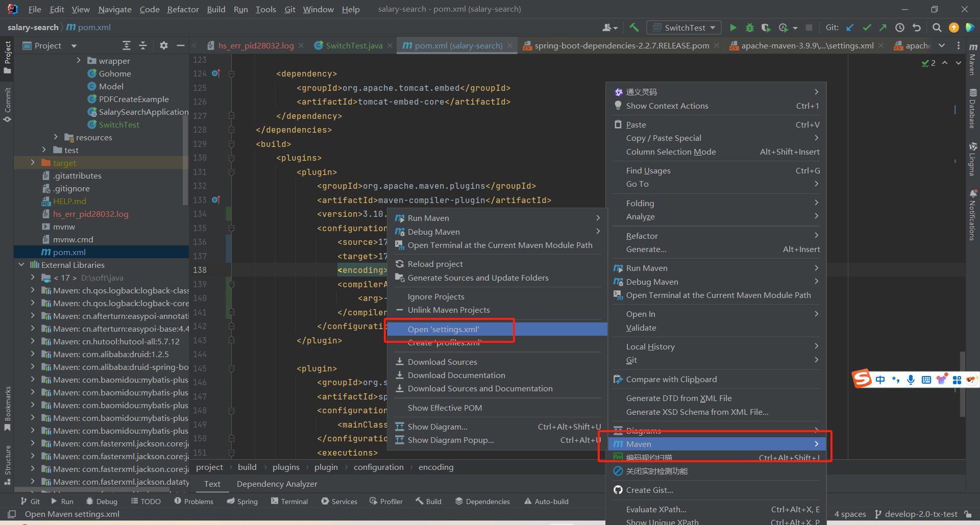Screen dimensions: 980x525
Task: Select Open 'settings.xml' menu entry
Action: [x=498, y=329]
